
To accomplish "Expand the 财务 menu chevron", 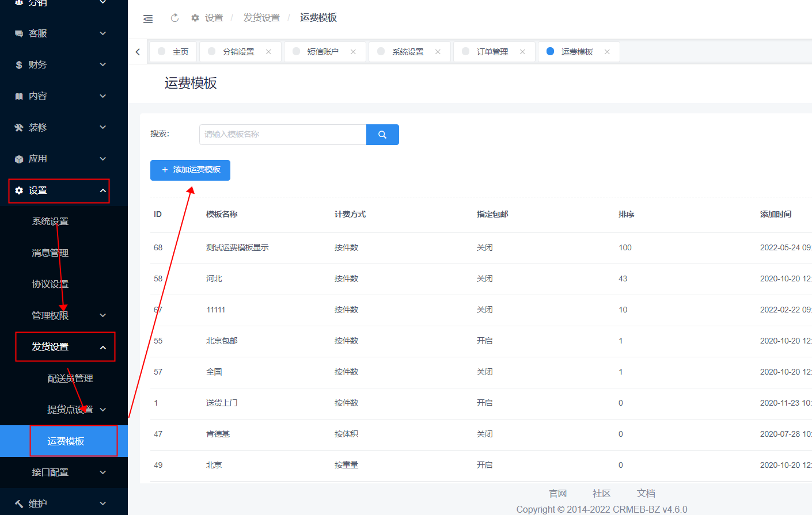I will (103, 64).
